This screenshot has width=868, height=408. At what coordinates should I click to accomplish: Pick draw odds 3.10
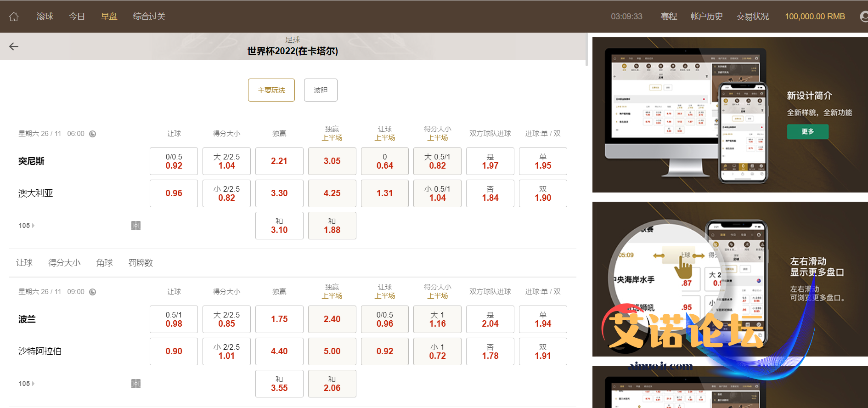(x=279, y=226)
